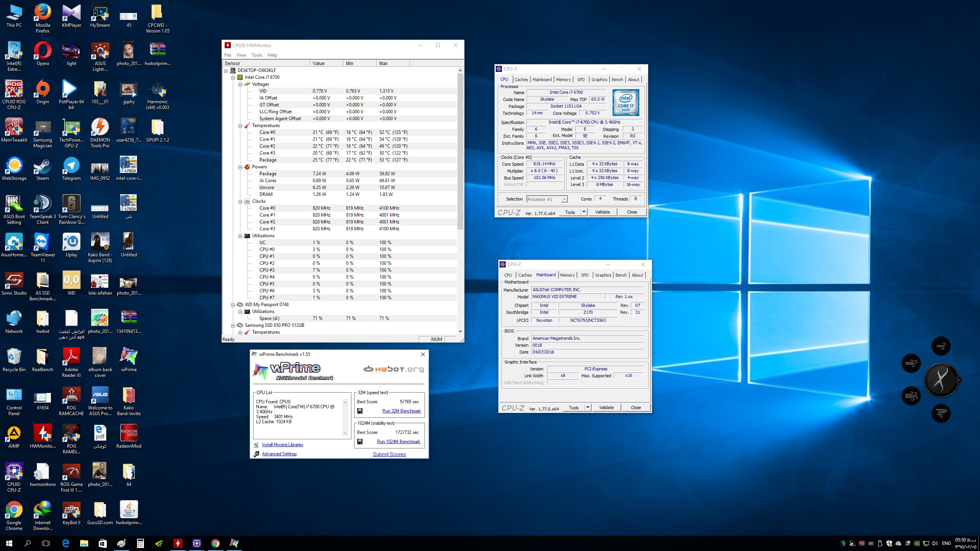This screenshot has height=551, width=980.
Task: Collapse the WD My Passport 0748 node
Action: [x=233, y=305]
